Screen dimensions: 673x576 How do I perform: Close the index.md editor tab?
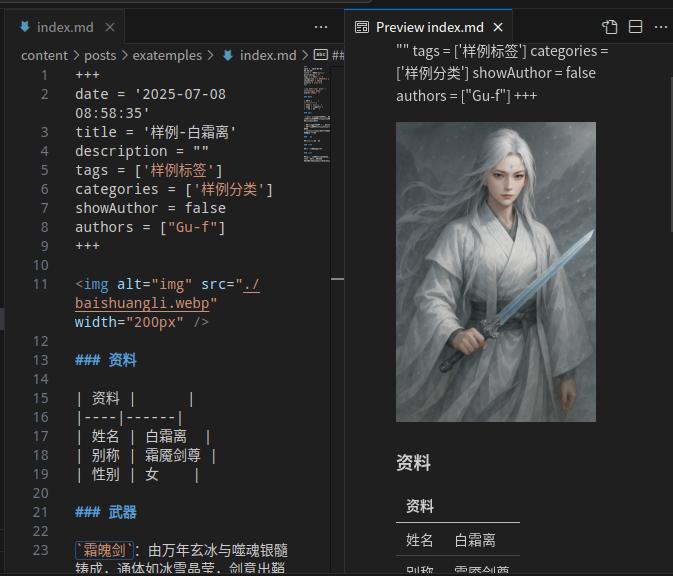click(x=111, y=27)
